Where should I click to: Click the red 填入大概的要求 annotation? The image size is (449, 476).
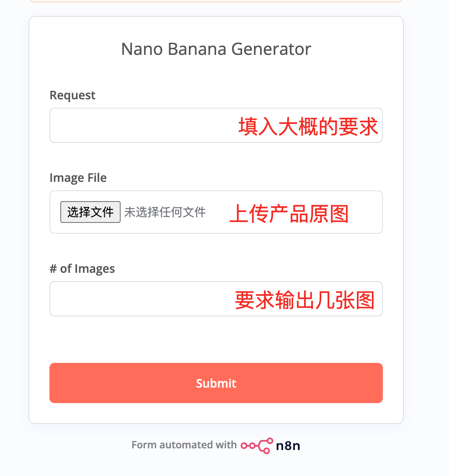(x=308, y=126)
